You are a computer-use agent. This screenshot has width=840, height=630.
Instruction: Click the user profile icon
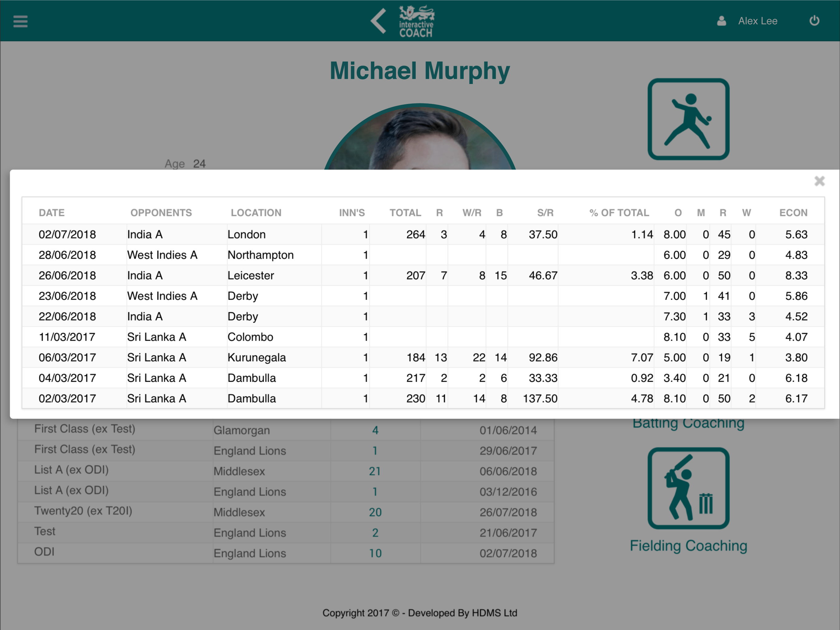pos(721,21)
